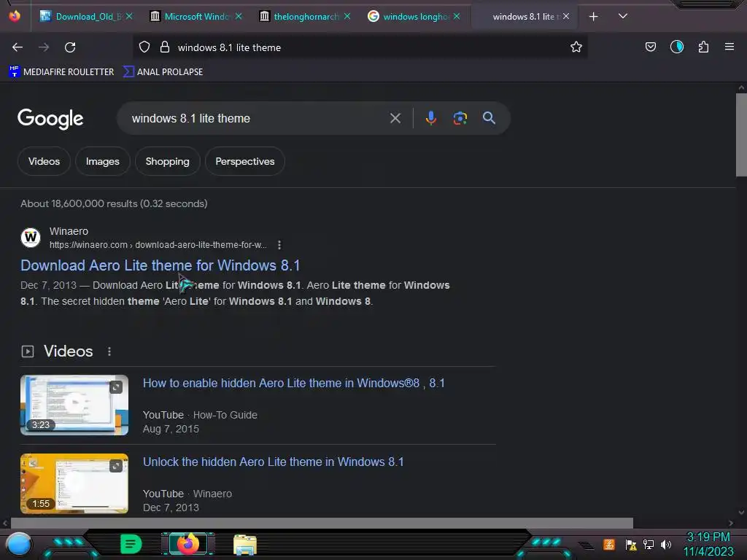Open the Videos section options menu

click(109, 351)
